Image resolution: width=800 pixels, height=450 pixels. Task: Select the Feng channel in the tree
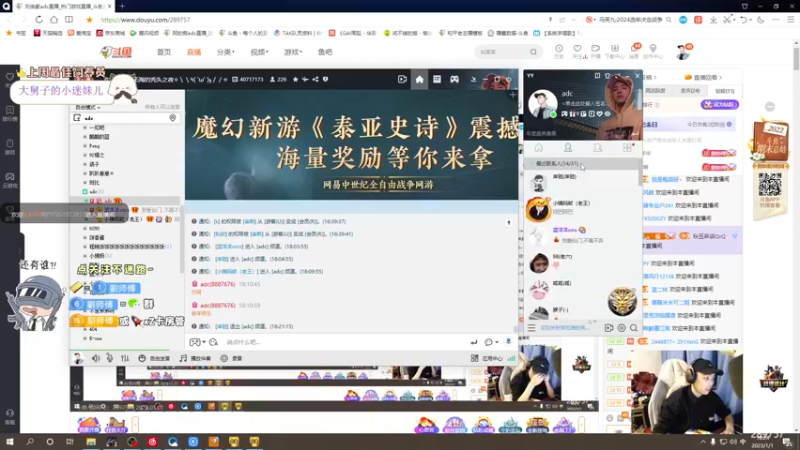click(94, 146)
